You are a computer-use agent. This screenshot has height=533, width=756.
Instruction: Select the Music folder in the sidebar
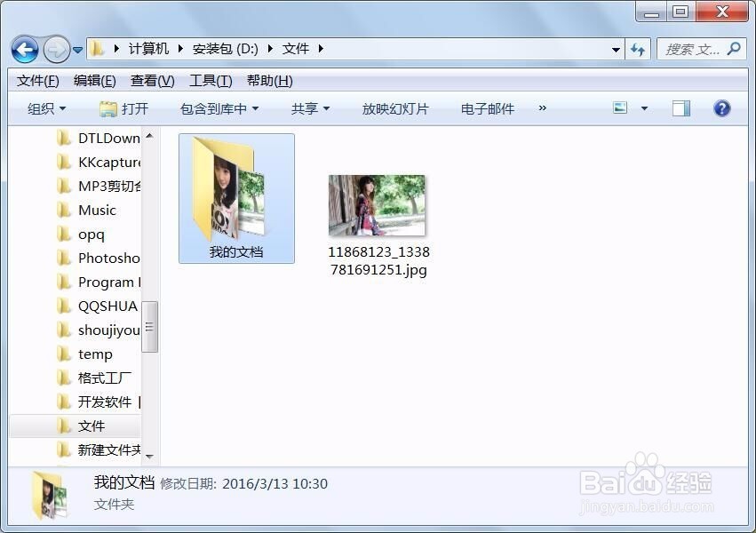tap(98, 210)
